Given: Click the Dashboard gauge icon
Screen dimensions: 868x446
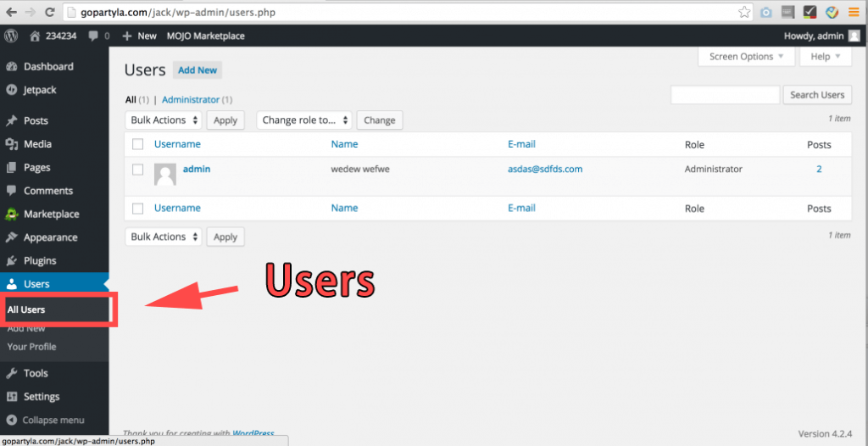Looking at the screenshot, I should point(11,66).
